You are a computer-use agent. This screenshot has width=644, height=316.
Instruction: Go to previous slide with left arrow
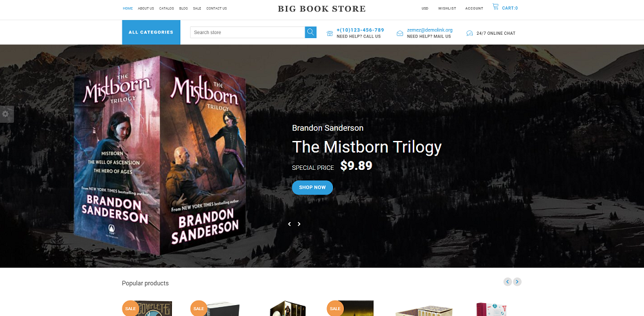289,224
